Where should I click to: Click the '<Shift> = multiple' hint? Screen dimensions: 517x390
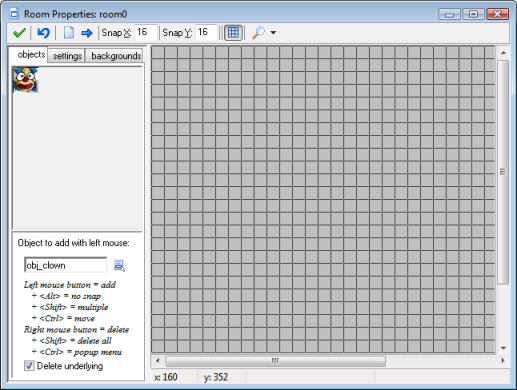[x=70, y=307]
